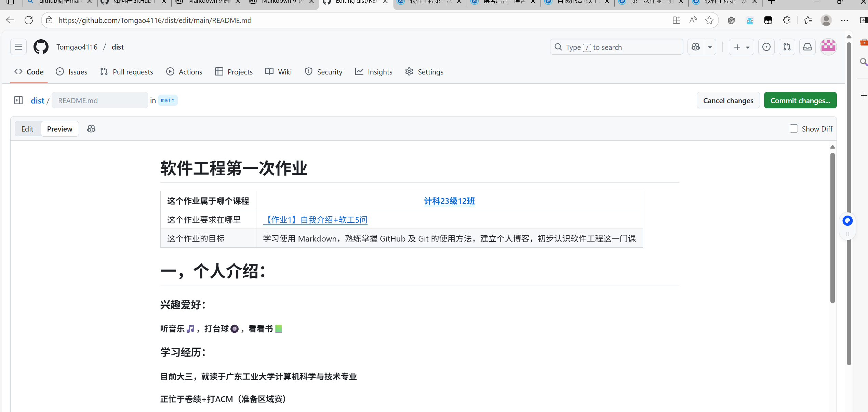This screenshot has width=868, height=412.
Task: Switch to the Edit tab
Action: point(27,129)
